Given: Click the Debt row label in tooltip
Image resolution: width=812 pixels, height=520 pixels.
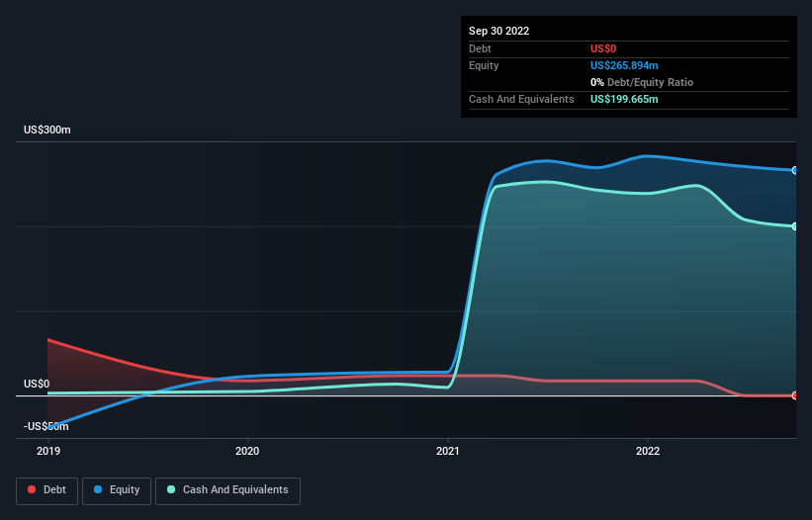Looking at the screenshot, I should (x=480, y=48).
